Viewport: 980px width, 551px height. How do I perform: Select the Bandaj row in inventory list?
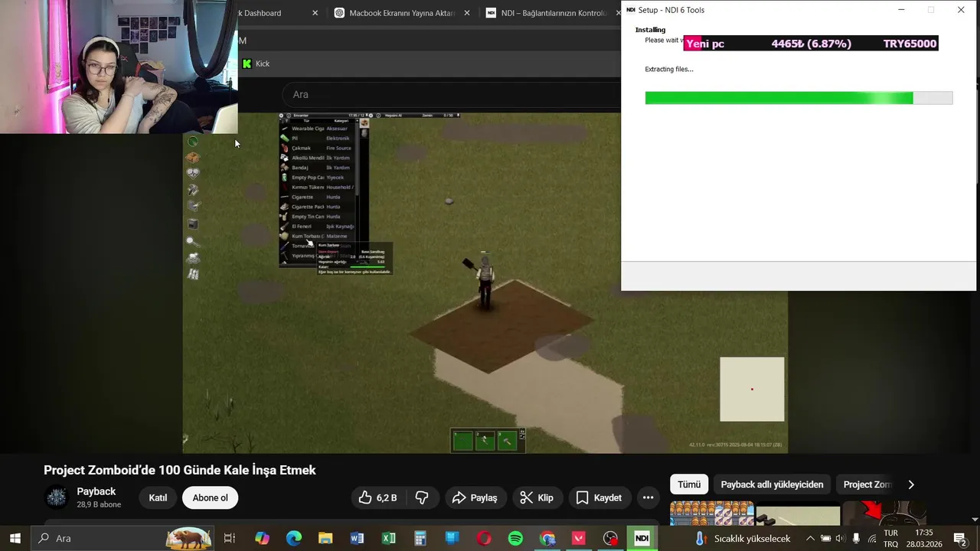[318, 168]
